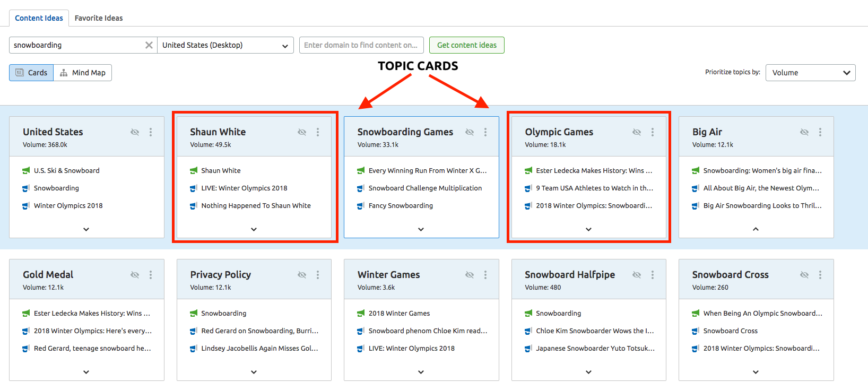Viewport: 868px width, 382px height.
Task: Hide the Snowboarding Games topic card
Action: 470,132
